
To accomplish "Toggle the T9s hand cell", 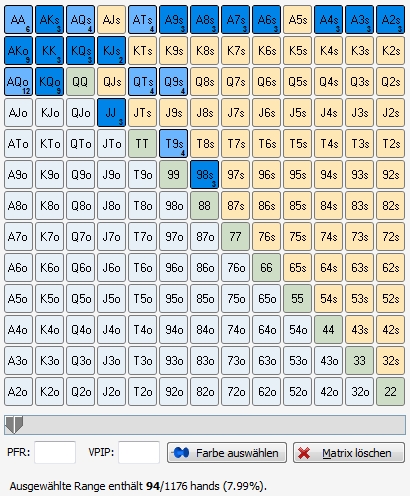I will pos(173,144).
